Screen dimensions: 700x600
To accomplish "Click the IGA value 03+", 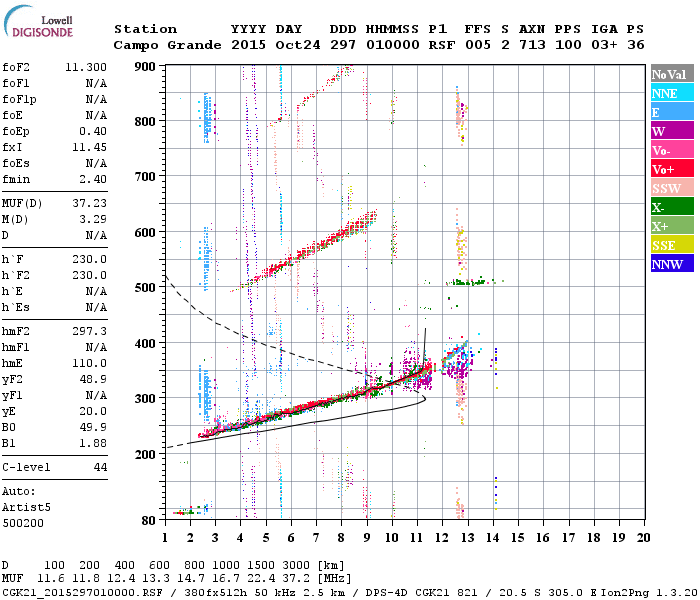I will [604, 45].
